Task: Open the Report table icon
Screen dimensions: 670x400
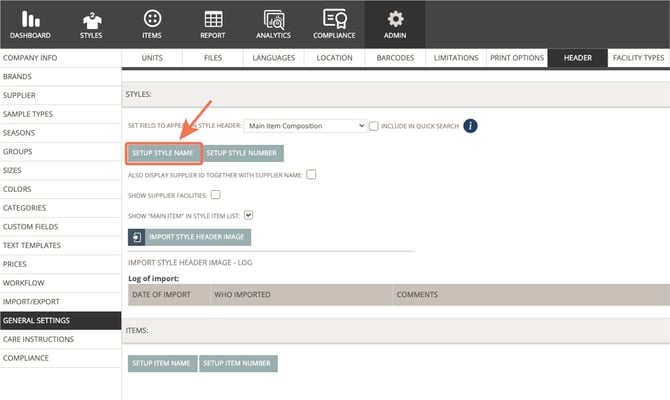Action: (213, 19)
